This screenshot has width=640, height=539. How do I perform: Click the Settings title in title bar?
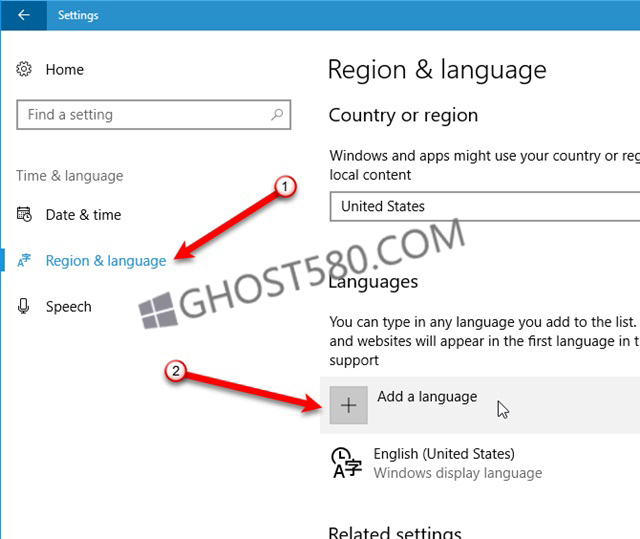coord(78,15)
